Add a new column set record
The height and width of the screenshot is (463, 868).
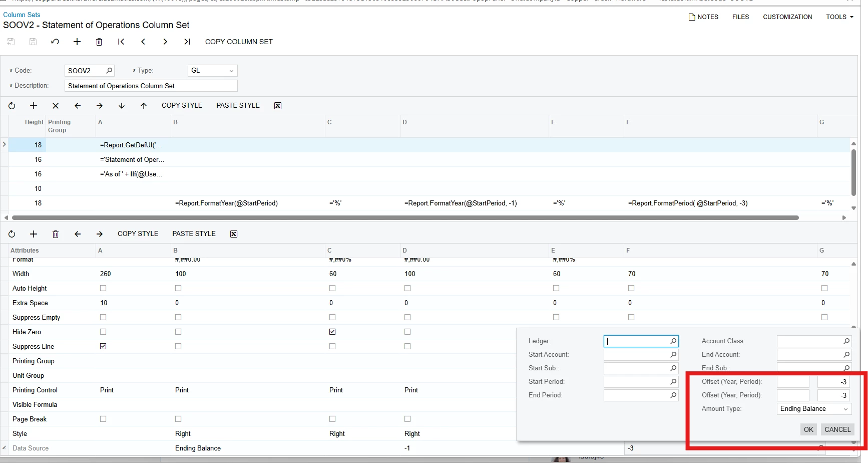click(x=77, y=42)
